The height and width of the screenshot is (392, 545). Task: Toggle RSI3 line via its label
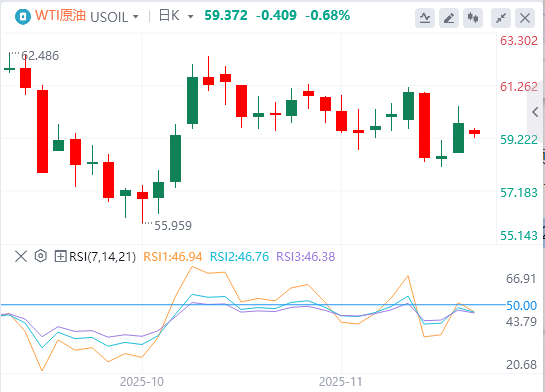(306, 257)
